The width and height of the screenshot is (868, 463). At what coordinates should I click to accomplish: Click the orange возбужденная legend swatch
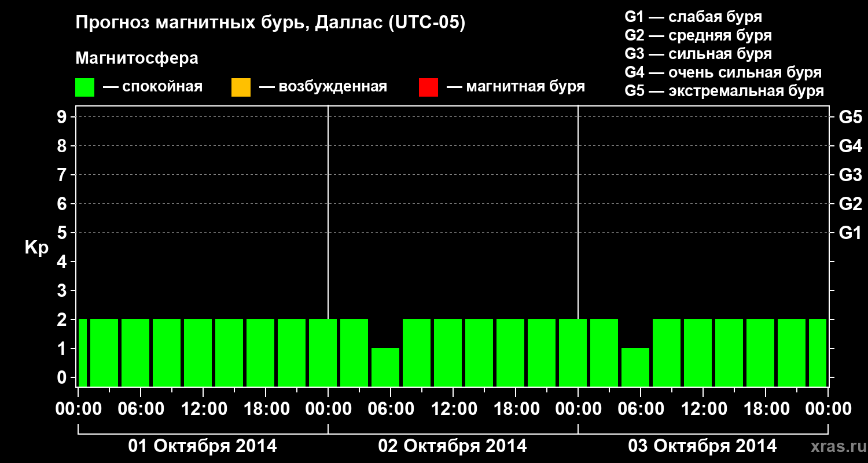241,87
